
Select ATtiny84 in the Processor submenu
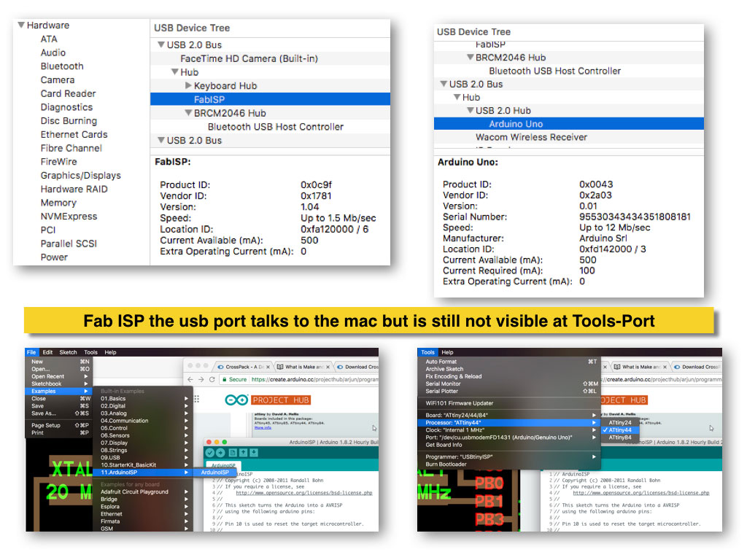click(620, 437)
